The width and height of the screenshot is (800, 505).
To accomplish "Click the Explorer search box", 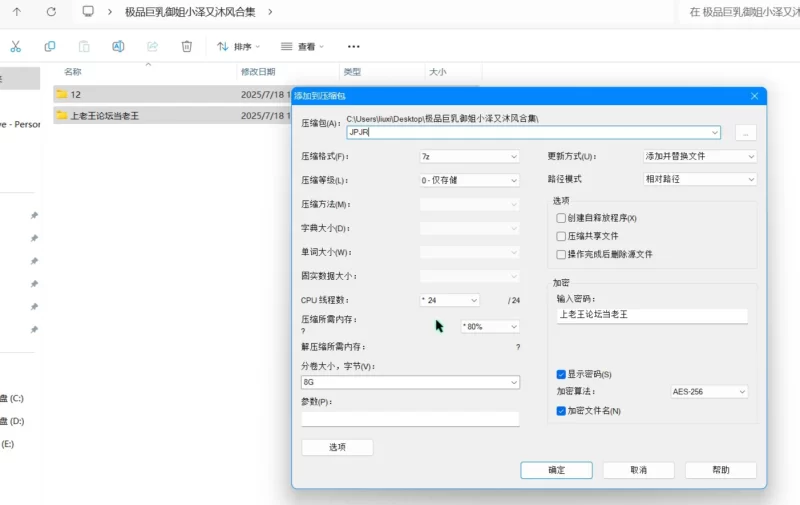I will [739, 12].
